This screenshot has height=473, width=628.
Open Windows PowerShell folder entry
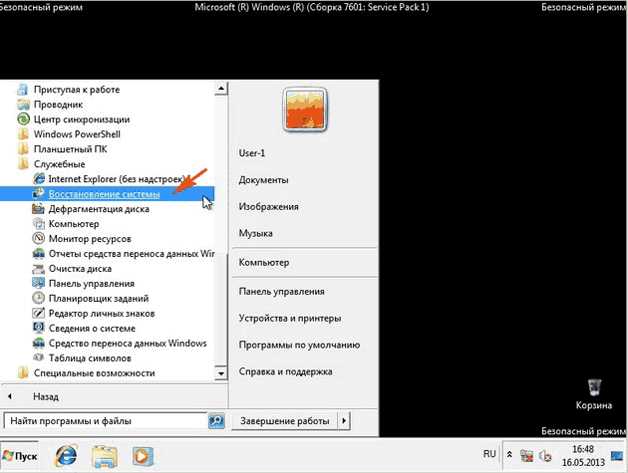point(77,134)
